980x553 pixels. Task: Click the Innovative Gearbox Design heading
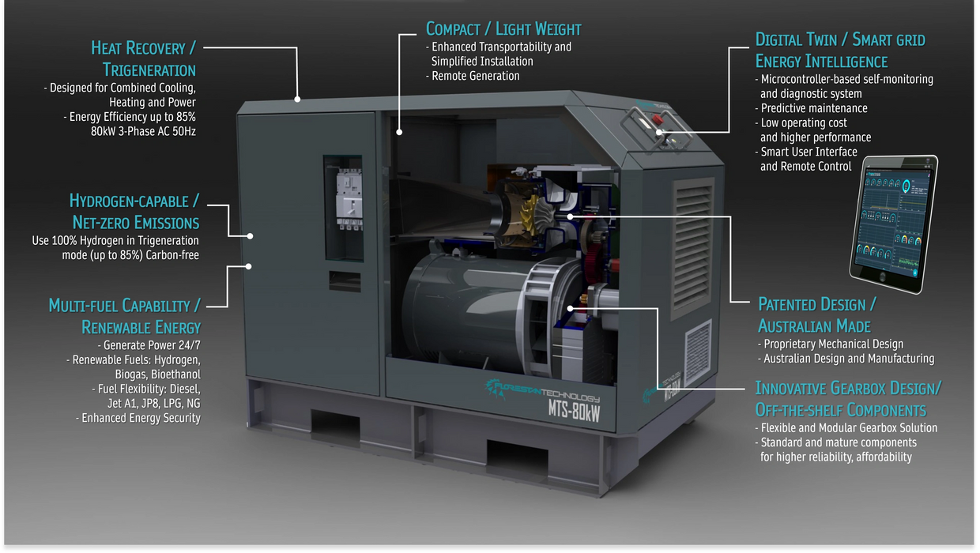pyautogui.click(x=848, y=399)
